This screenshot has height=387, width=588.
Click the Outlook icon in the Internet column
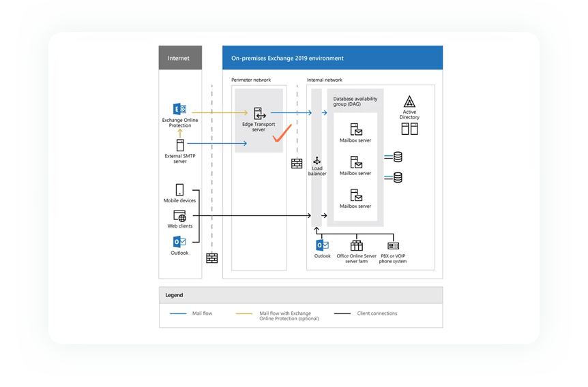[x=179, y=242]
